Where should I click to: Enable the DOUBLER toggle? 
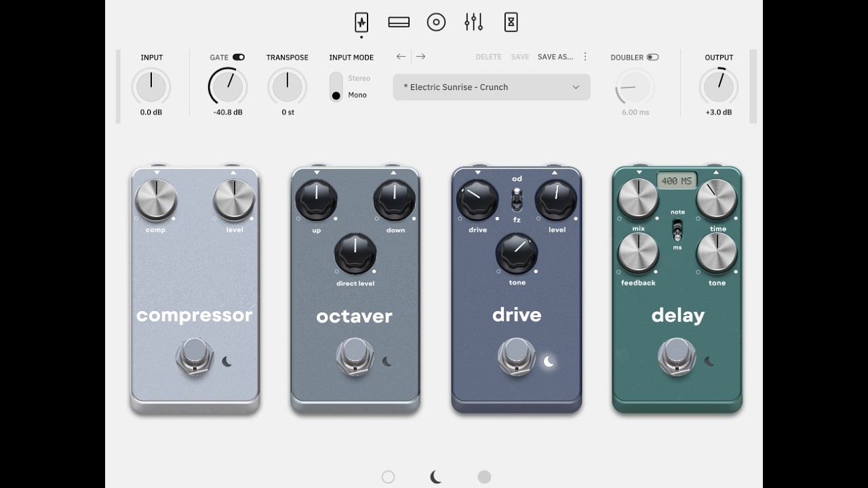pyautogui.click(x=652, y=58)
